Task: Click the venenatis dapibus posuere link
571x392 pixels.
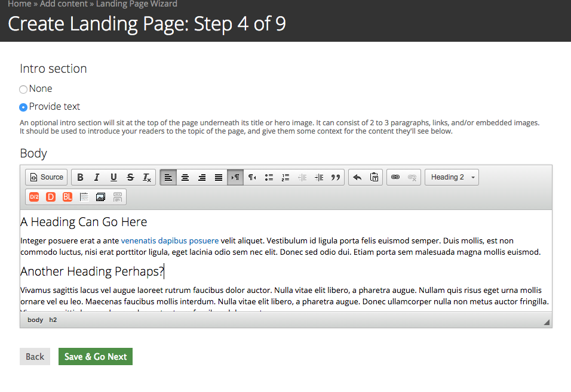Action: pyautogui.click(x=170, y=240)
